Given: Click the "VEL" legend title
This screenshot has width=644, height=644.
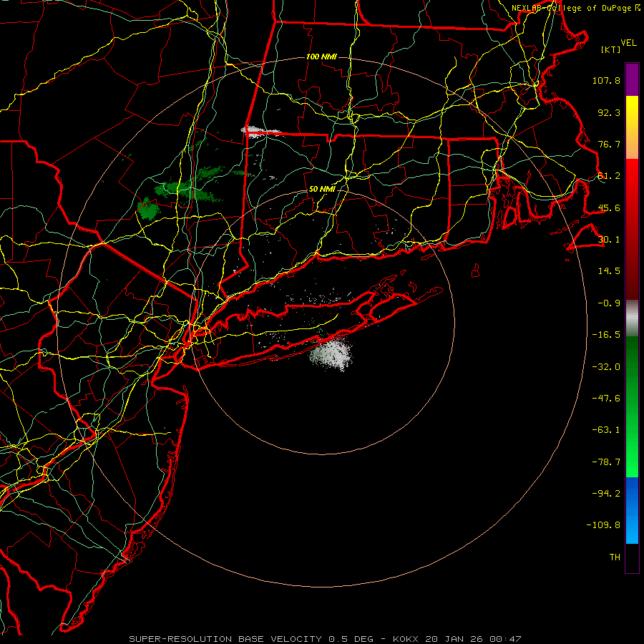Looking at the screenshot, I should [x=628, y=43].
